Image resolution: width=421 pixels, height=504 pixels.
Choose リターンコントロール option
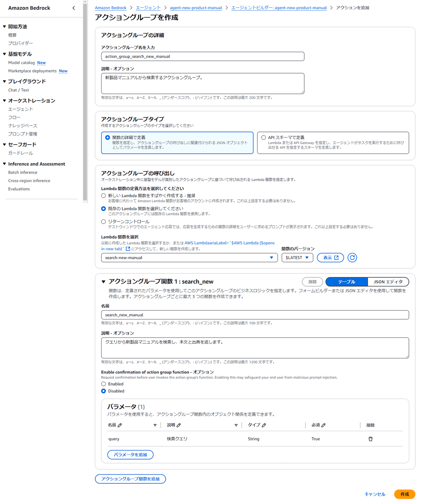tap(103, 222)
